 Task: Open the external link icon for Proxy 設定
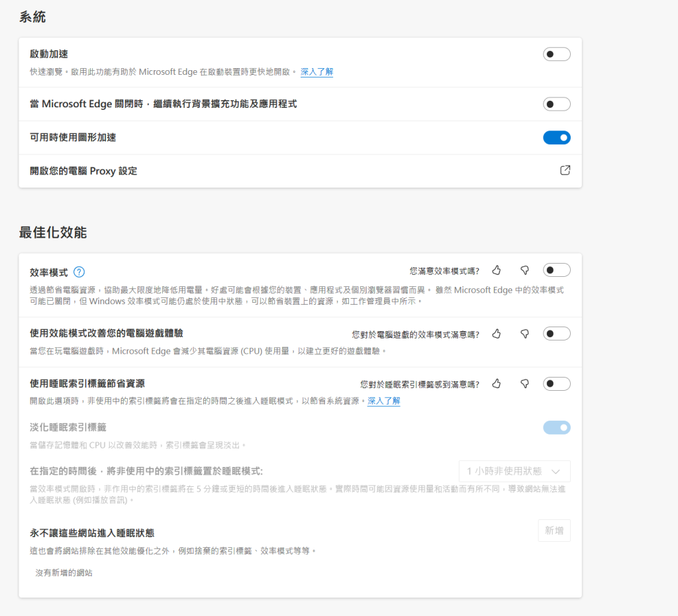[x=565, y=170]
